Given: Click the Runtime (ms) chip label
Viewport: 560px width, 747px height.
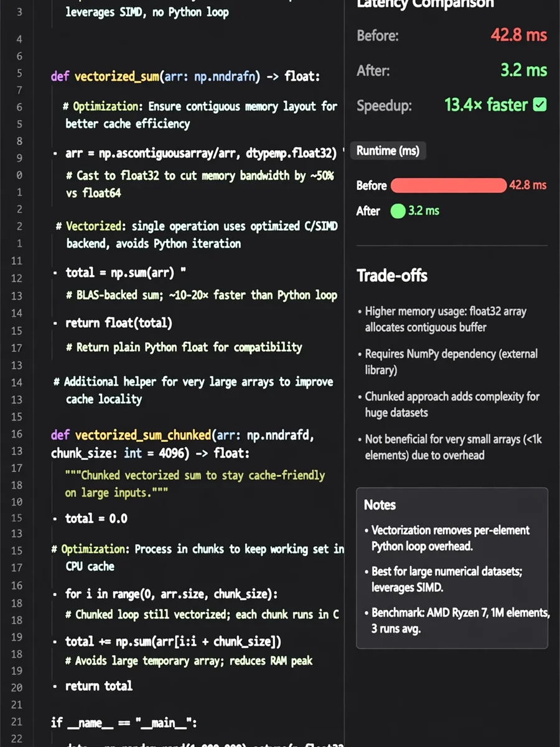Looking at the screenshot, I should [388, 151].
